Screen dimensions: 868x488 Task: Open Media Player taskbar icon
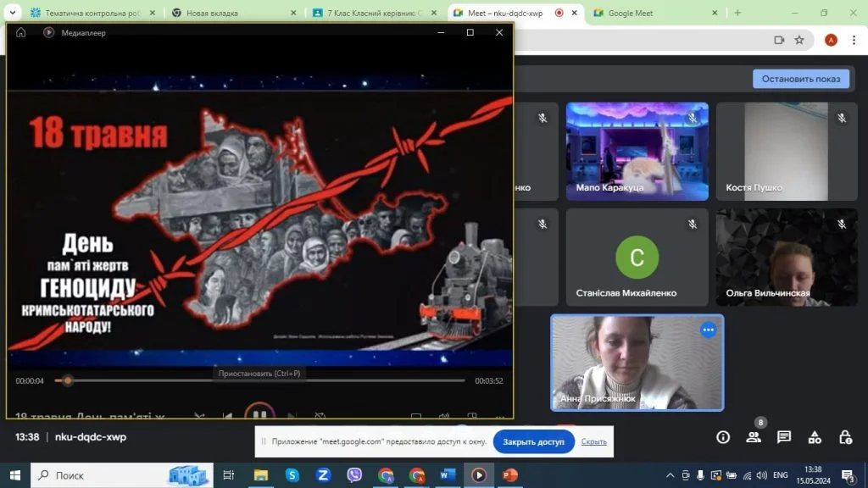point(479,475)
